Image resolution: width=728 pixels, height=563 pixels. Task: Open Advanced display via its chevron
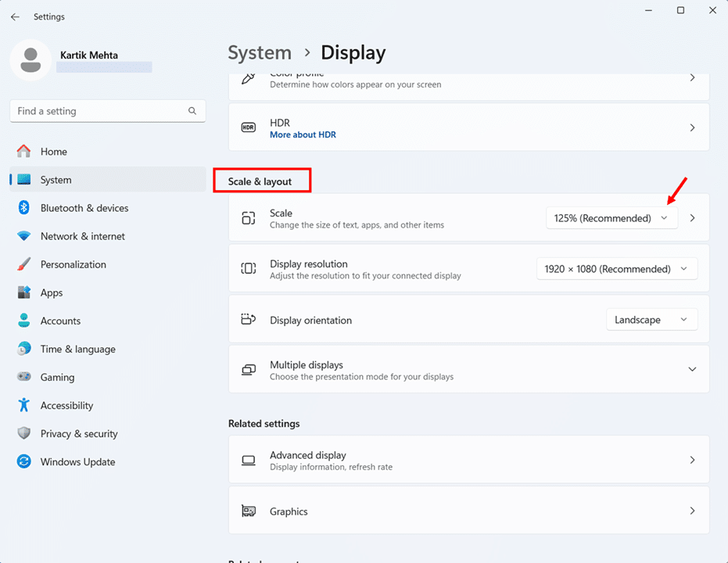pos(692,460)
